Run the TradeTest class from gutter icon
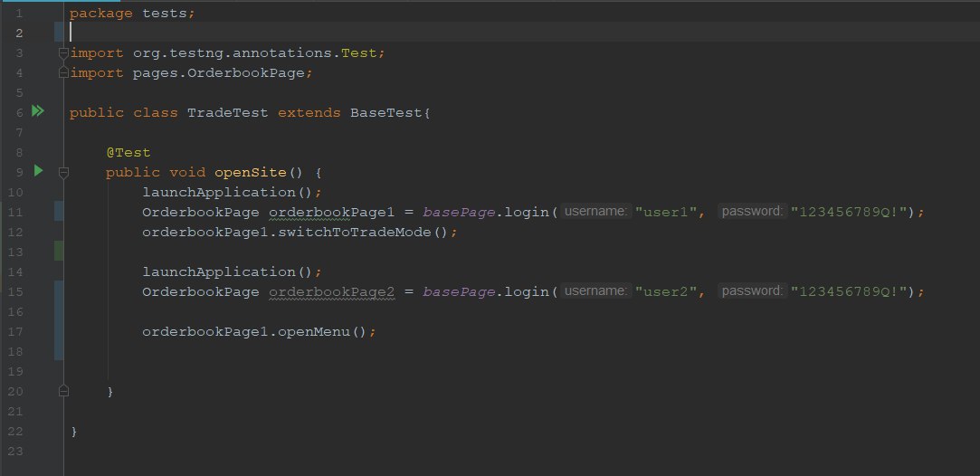980x476 pixels. point(38,111)
